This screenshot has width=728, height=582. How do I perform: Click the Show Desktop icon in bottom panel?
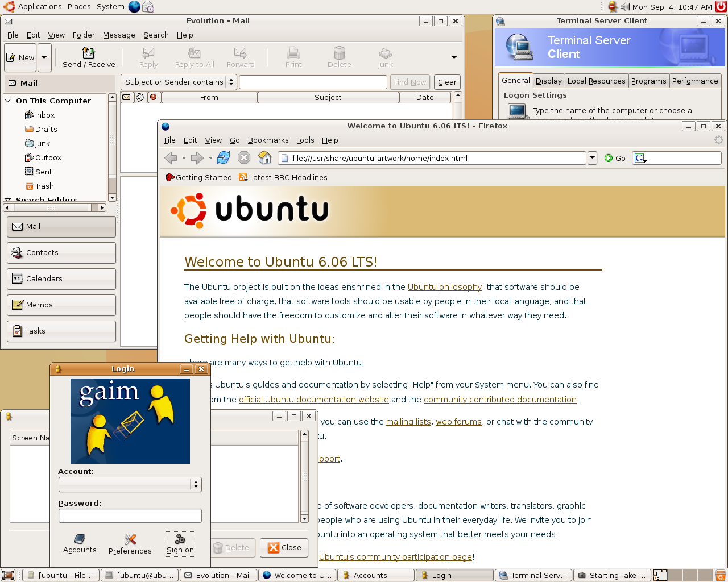pos(8,575)
